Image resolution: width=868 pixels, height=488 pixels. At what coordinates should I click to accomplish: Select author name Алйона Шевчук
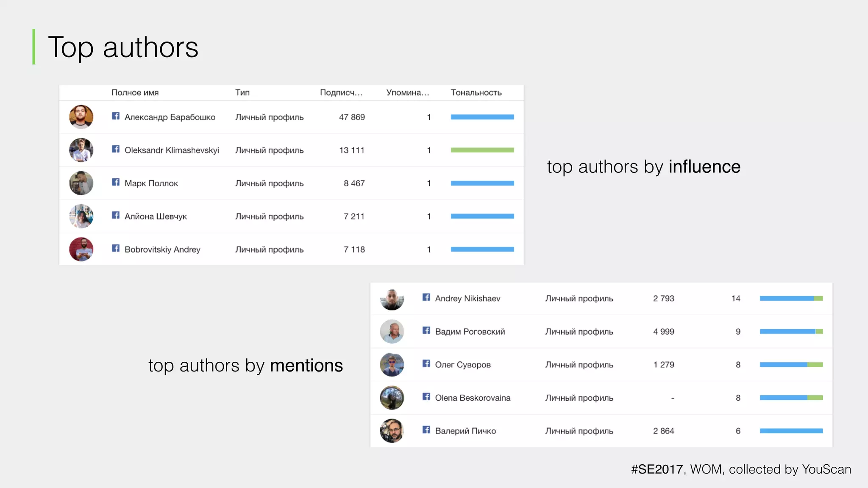click(x=156, y=216)
